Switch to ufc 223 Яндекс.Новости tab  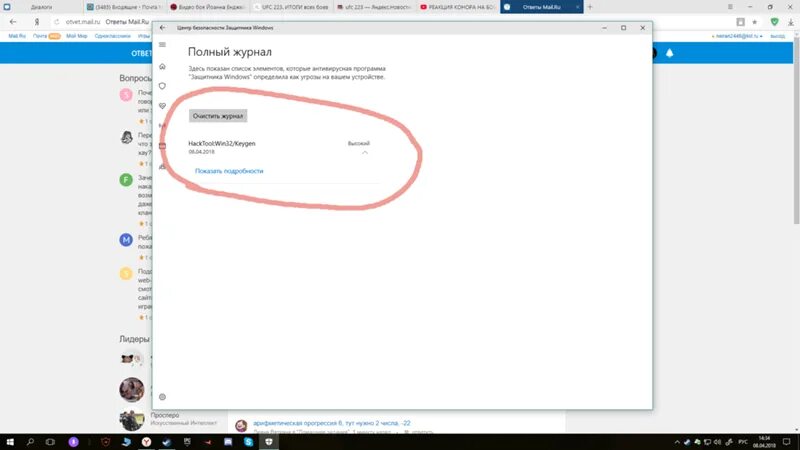click(374, 7)
